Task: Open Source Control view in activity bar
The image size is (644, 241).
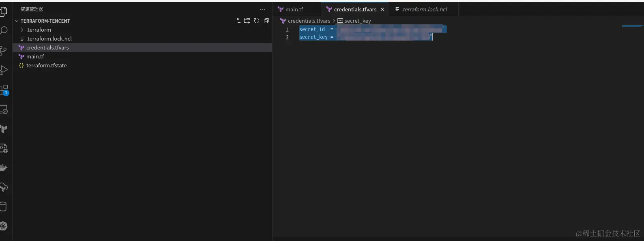Action: coord(3,50)
